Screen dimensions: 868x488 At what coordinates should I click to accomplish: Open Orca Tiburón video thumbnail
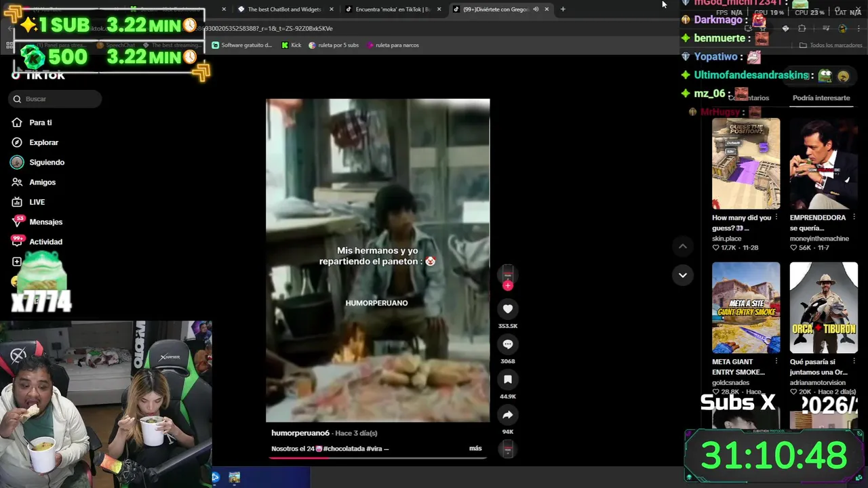point(823,308)
